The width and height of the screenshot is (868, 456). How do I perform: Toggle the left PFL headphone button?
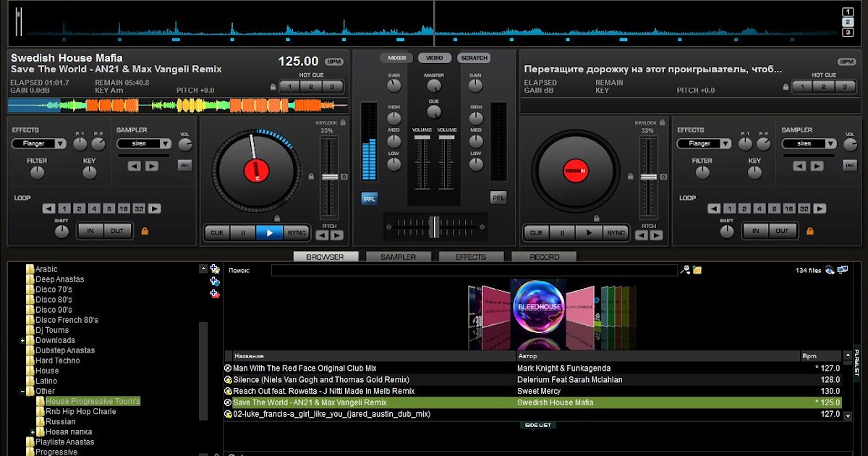[x=370, y=198]
